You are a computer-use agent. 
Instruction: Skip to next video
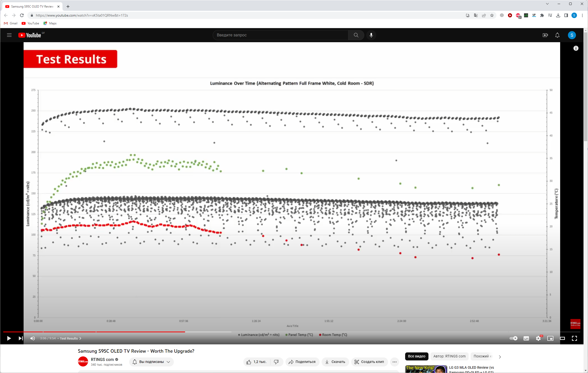pyautogui.click(x=21, y=338)
